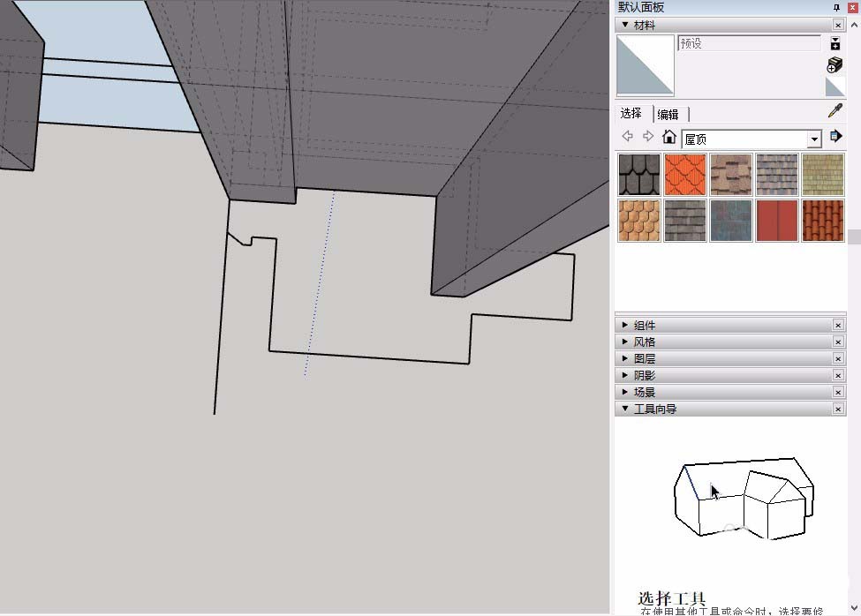Select the tan rounded clay tile material
861x616 pixels.
click(x=639, y=221)
